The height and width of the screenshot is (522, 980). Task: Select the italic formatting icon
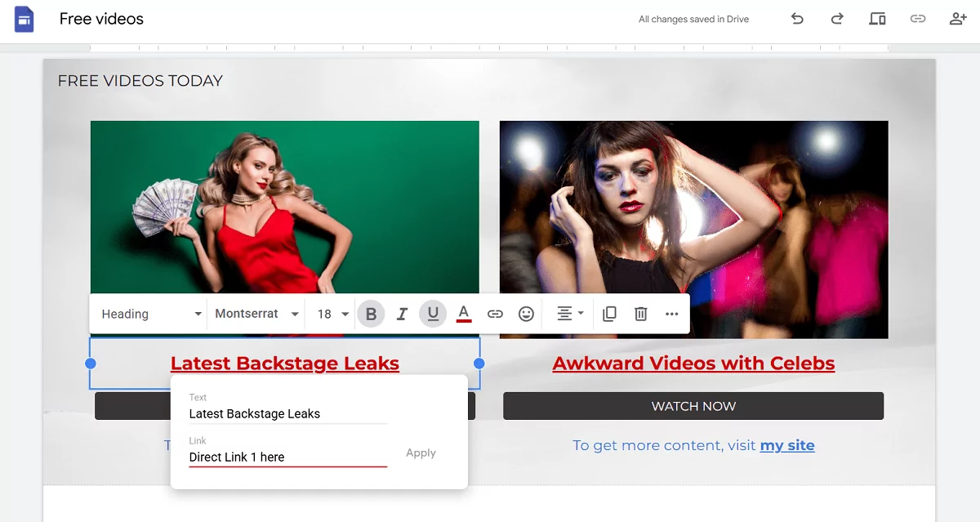[x=402, y=314]
